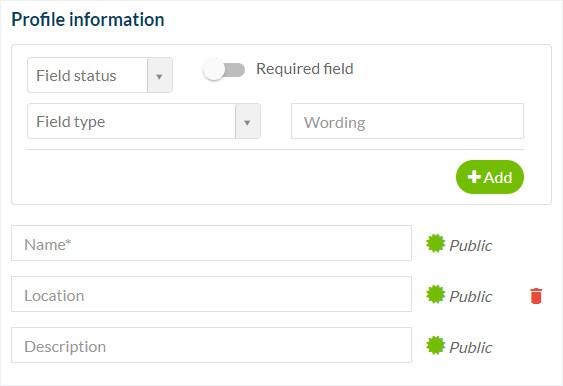Click the Required field label text
This screenshot has height=386, width=563.
point(305,69)
